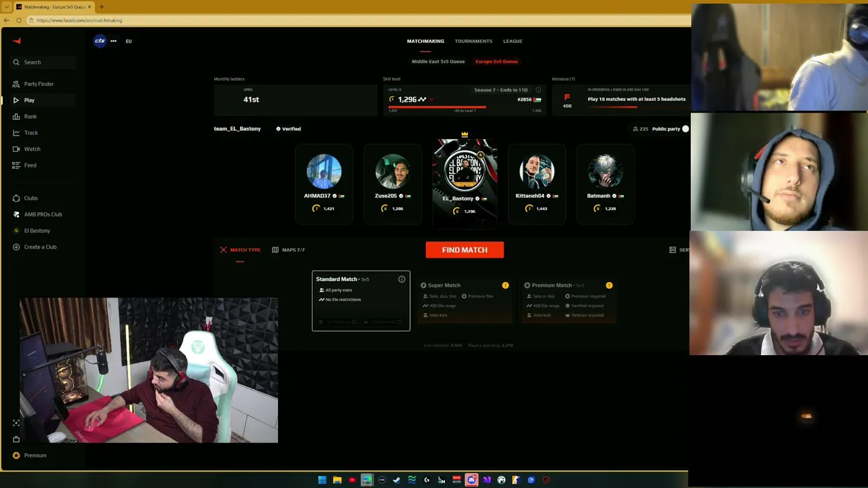
Task: Open Logitech G HUB from the taskbar
Action: 427,480
